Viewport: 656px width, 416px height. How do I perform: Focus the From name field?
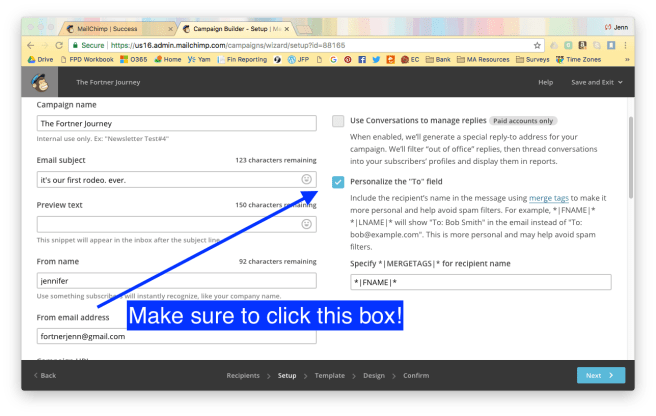177,280
